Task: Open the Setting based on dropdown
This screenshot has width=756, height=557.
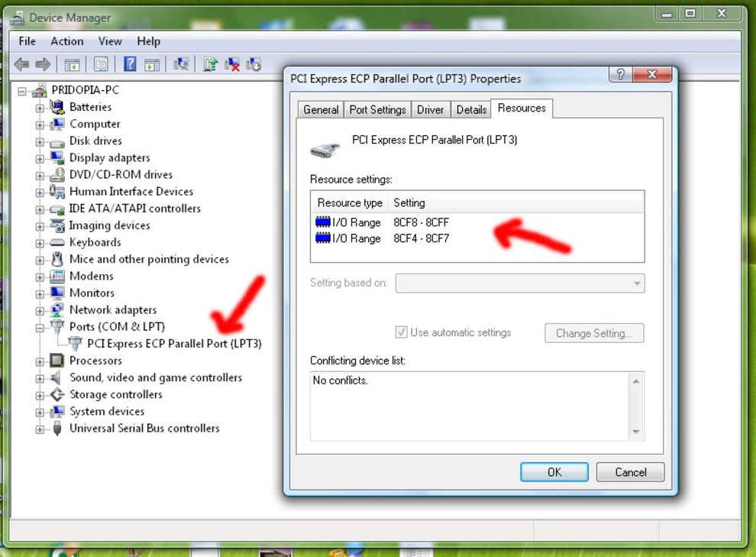Action: [x=519, y=283]
